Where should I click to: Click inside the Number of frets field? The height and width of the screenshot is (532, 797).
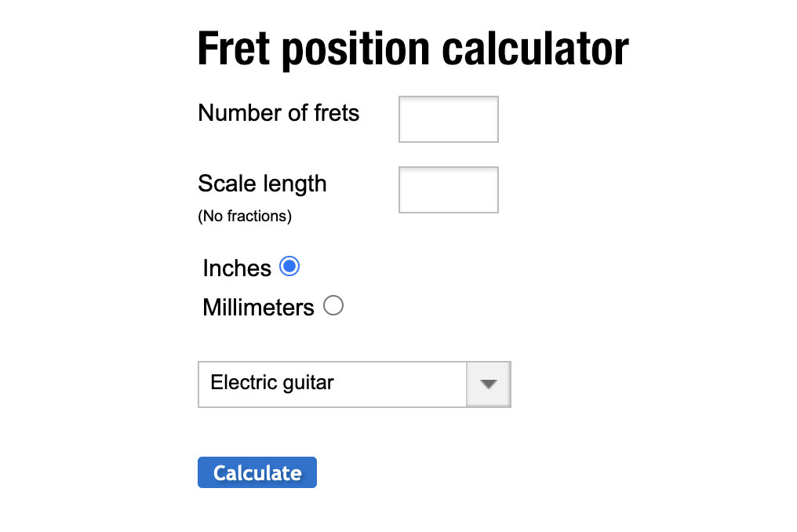click(448, 118)
